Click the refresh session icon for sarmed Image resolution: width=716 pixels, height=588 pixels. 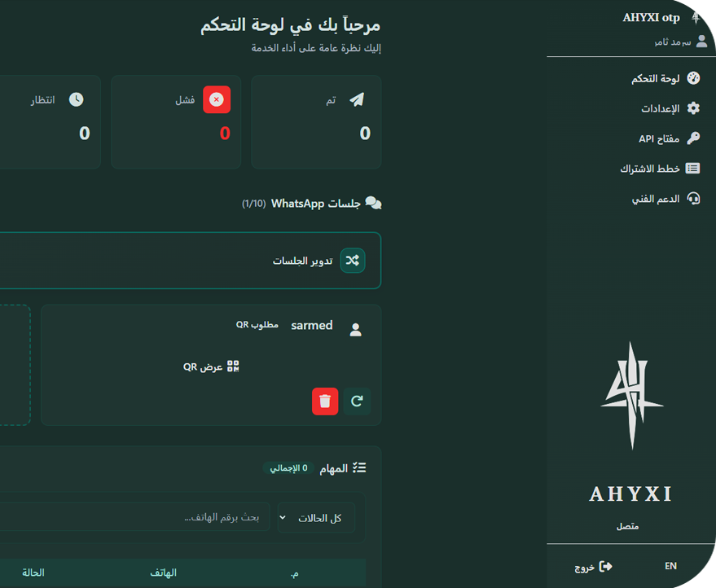click(x=357, y=401)
